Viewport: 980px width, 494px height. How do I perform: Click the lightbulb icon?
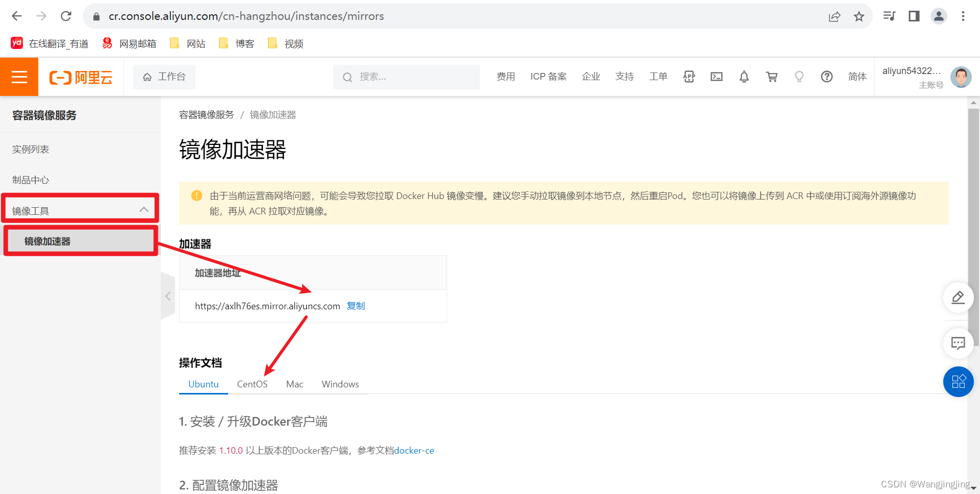(799, 77)
